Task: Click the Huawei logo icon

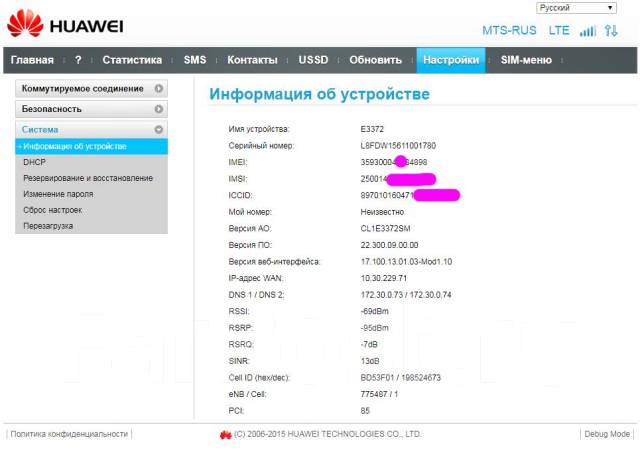Action: pos(23,22)
